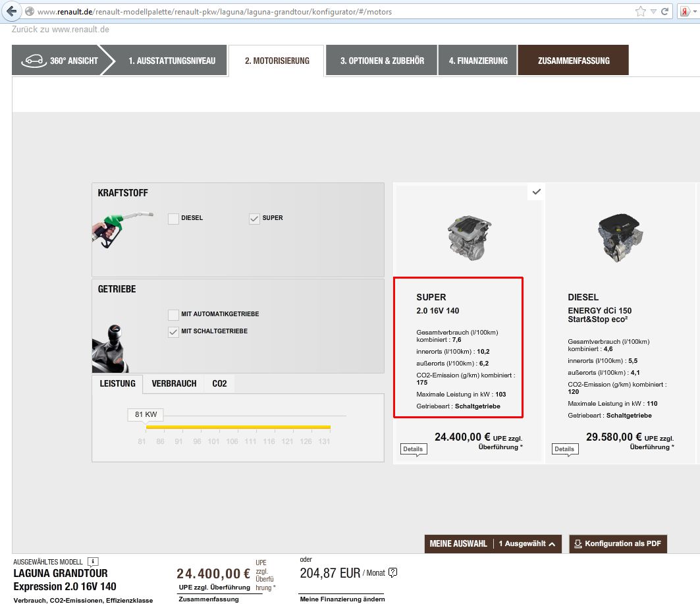Viewport: 700px width, 604px height.
Task: Click checkmark on the selected Super engine card
Action: click(536, 192)
